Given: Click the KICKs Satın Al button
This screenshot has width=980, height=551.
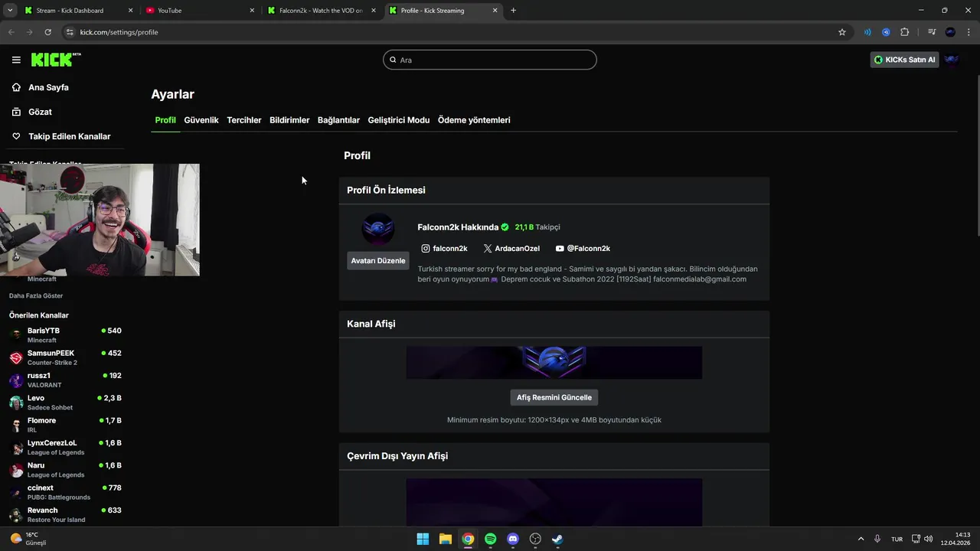Looking at the screenshot, I should [x=905, y=60].
